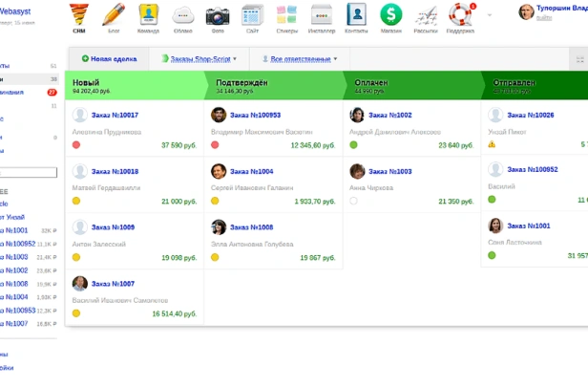588x387 pixels.
Task: Open the Магазин dollar-sign app
Action: click(x=389, y=15)
